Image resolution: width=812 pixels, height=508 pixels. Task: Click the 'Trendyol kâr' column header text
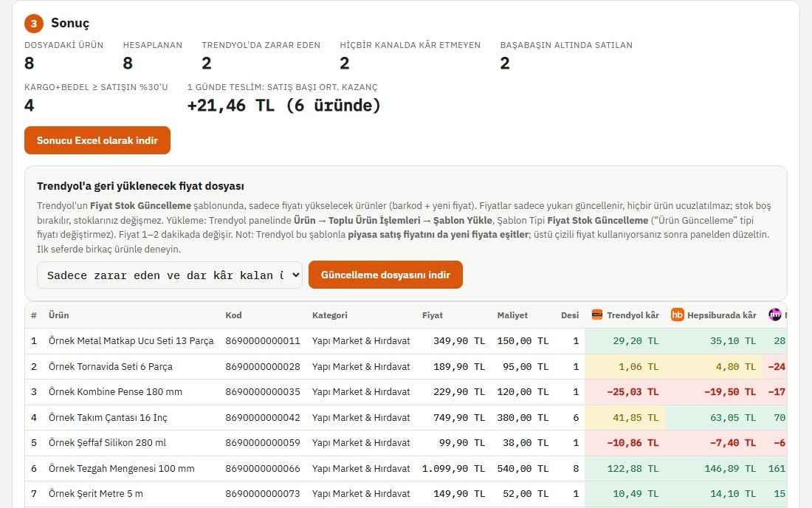click(x=633, y=315)
